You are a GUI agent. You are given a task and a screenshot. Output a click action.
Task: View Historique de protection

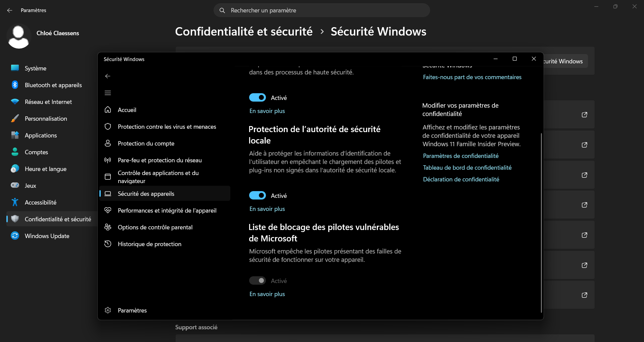pyautogui.click(x=149, y=244)
